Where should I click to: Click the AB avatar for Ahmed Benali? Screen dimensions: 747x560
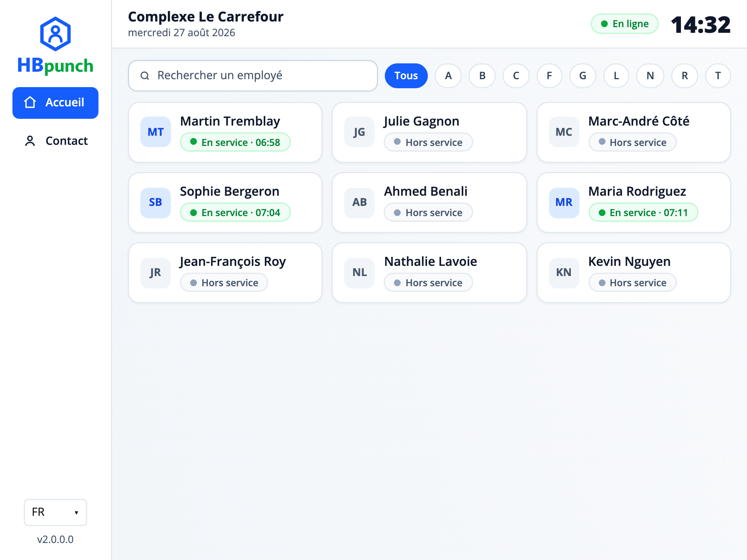point(360,202)
